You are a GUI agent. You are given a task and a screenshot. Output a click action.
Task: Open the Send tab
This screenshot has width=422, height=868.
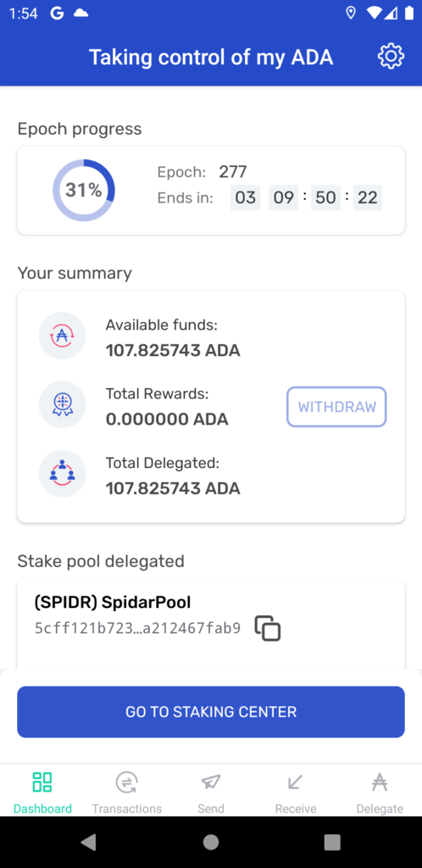pyautogui.click(x=211, y=793)
